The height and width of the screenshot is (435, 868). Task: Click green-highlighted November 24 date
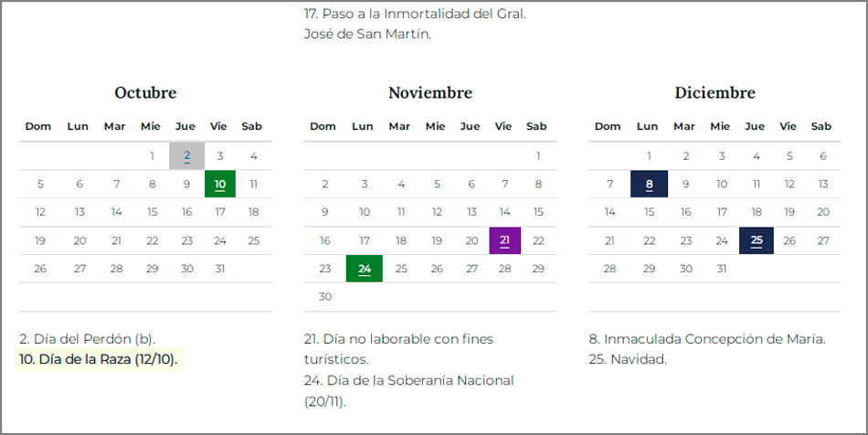click(364, 269)
